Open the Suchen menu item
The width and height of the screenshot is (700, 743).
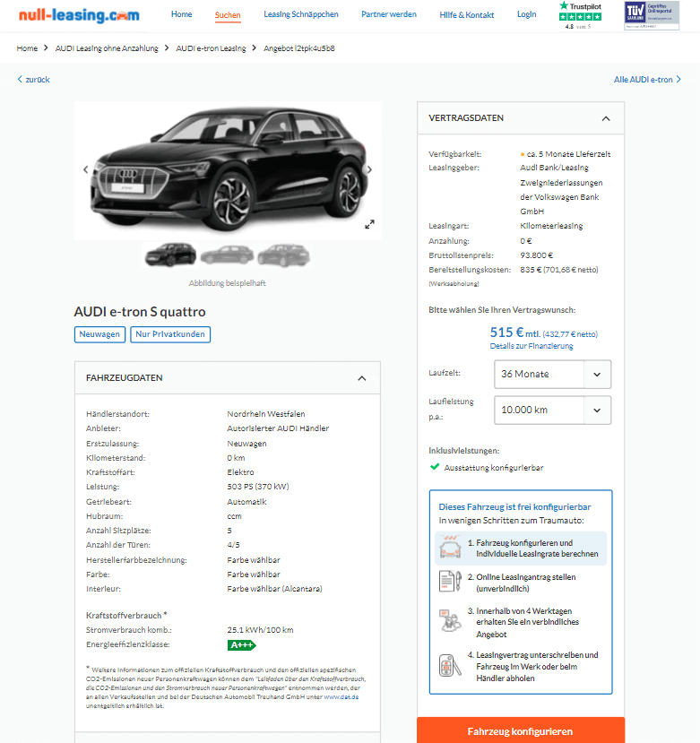(228, 14)
